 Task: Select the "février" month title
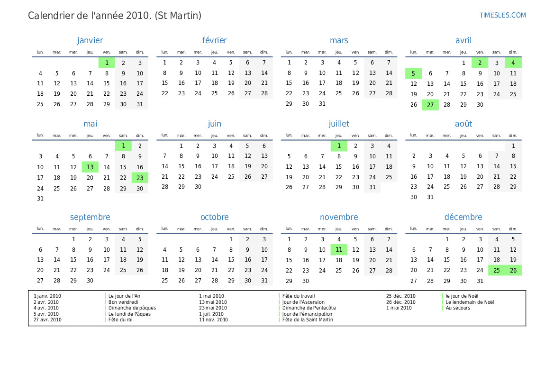(x=214, y=40)
